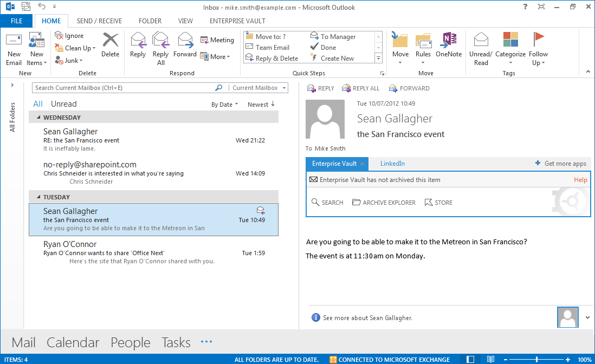595x364 pixels.
Task: Click the search magnifier icon
Action: [x=218, y=88]
